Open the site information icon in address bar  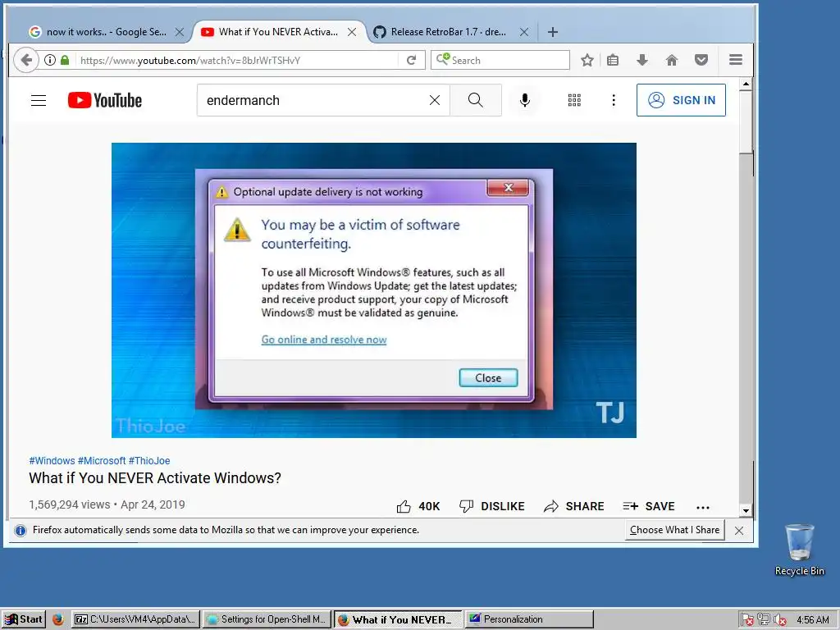50,60
